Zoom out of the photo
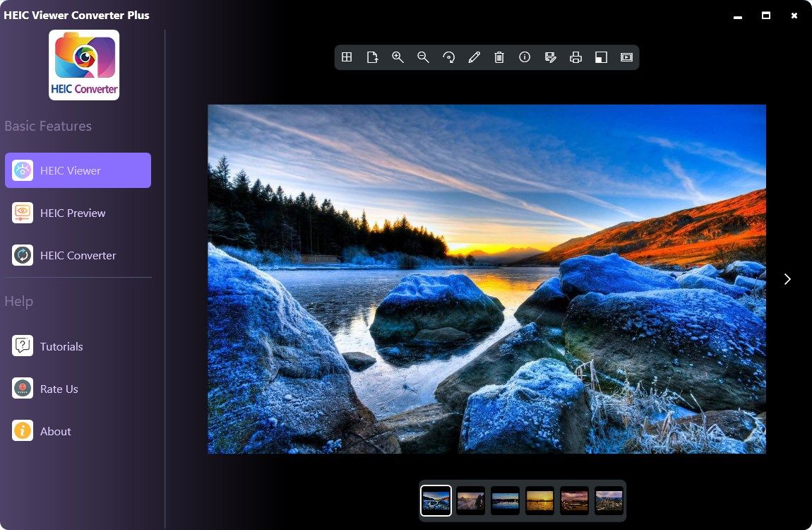This screenshot has height=530, width=812. pos(423,57)
